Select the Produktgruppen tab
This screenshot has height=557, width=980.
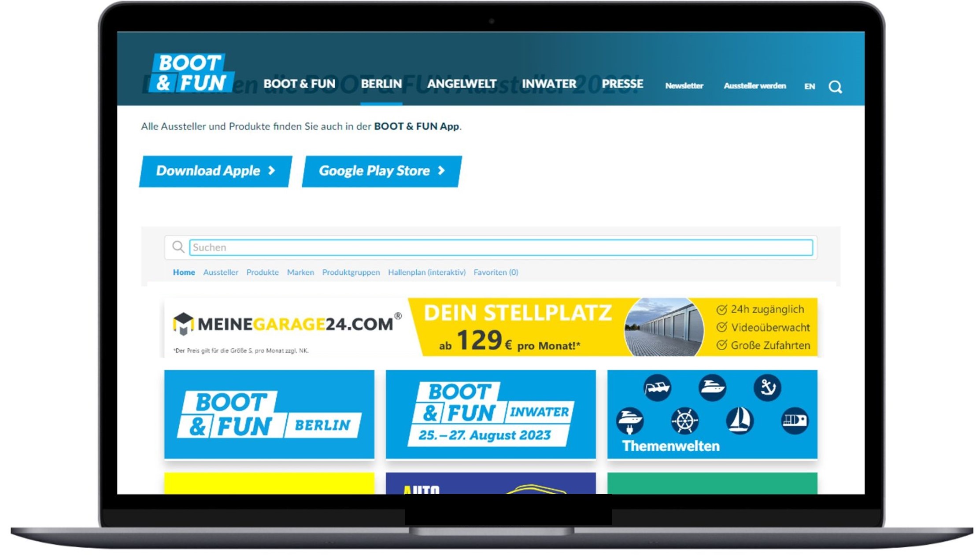pos(351,272)
